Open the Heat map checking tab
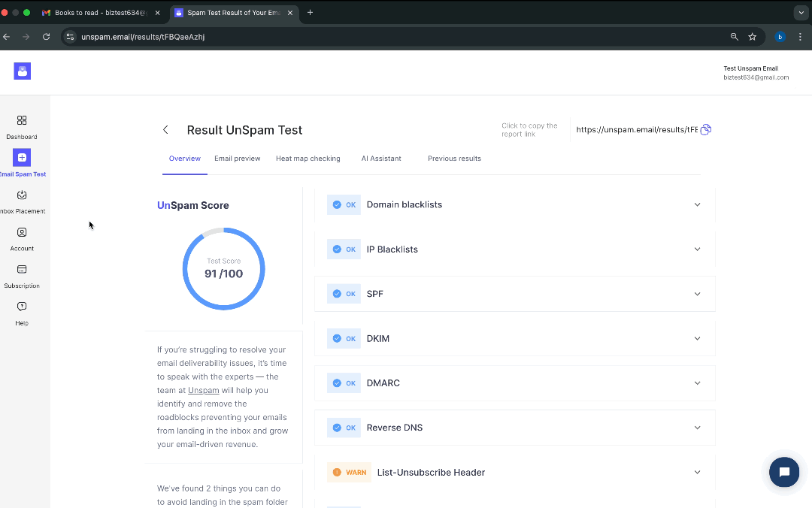The height and width of the screenshot is (508, 812). 308,159
